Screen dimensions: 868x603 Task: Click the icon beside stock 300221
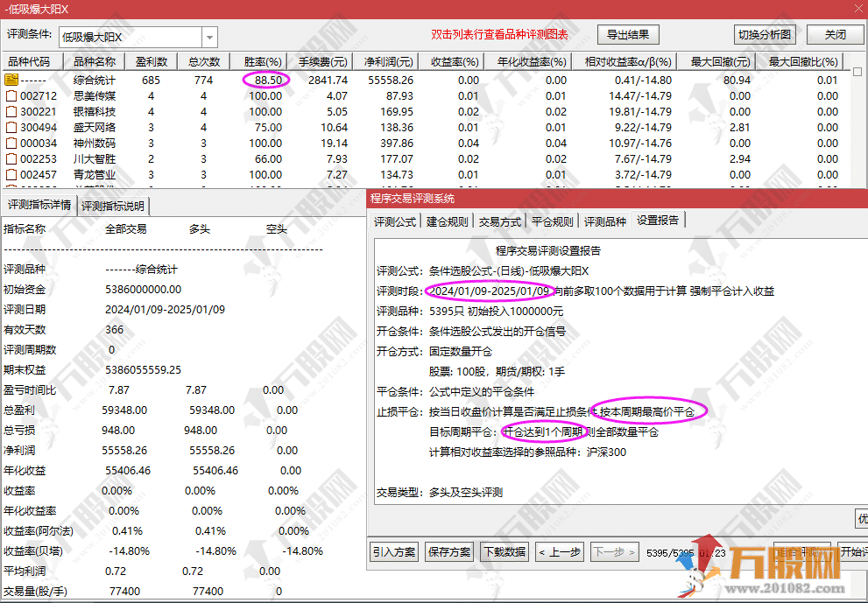tap(11, 111)
